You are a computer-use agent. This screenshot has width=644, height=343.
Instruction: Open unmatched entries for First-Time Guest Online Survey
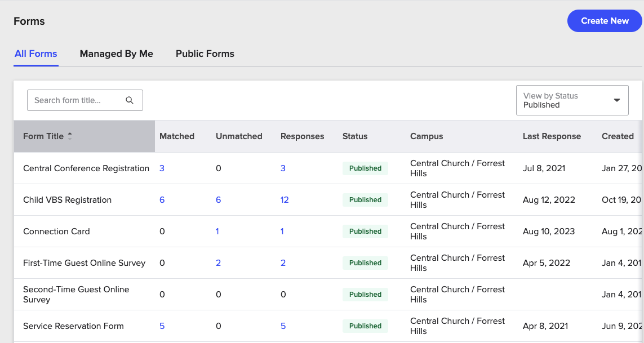click(218, 263)
